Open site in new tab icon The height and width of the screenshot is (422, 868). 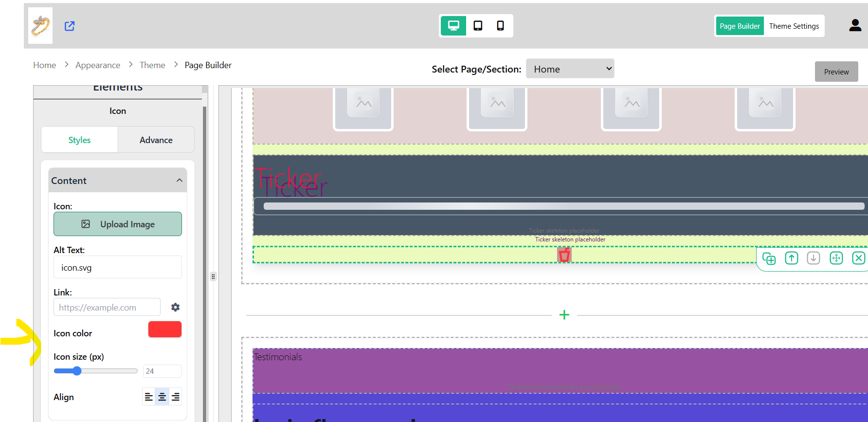[70, 26]
